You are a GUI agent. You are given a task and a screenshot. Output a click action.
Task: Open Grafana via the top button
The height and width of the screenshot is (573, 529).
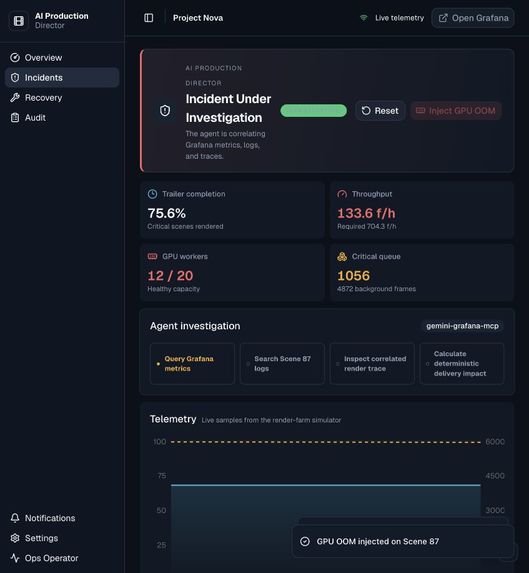(473, 18)
